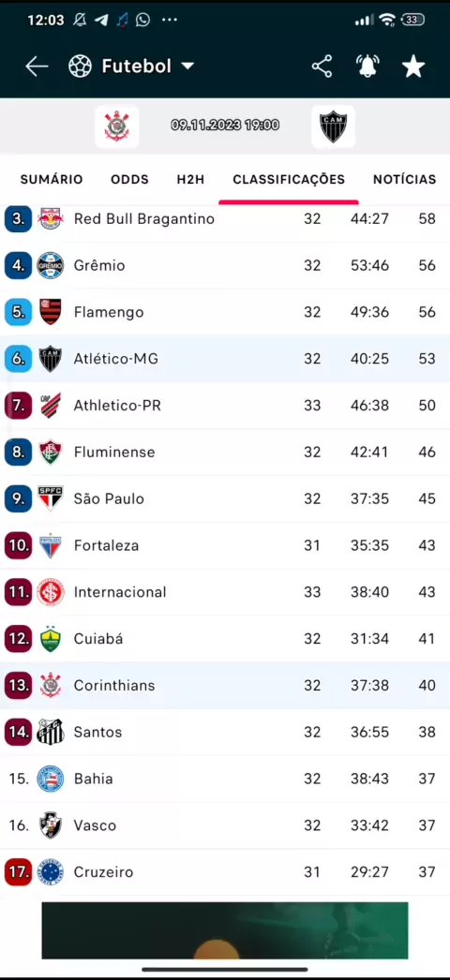Select the NOTÍCIAS tab
Image resolution: width=450 pixels, height=980 pixels.
coord(404,179)
